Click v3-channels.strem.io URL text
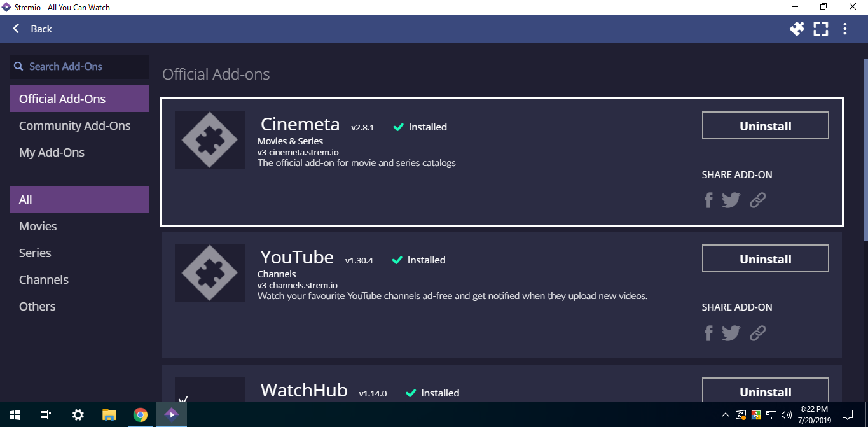Viewport: 868px width, 427px height. coord(298,286)
